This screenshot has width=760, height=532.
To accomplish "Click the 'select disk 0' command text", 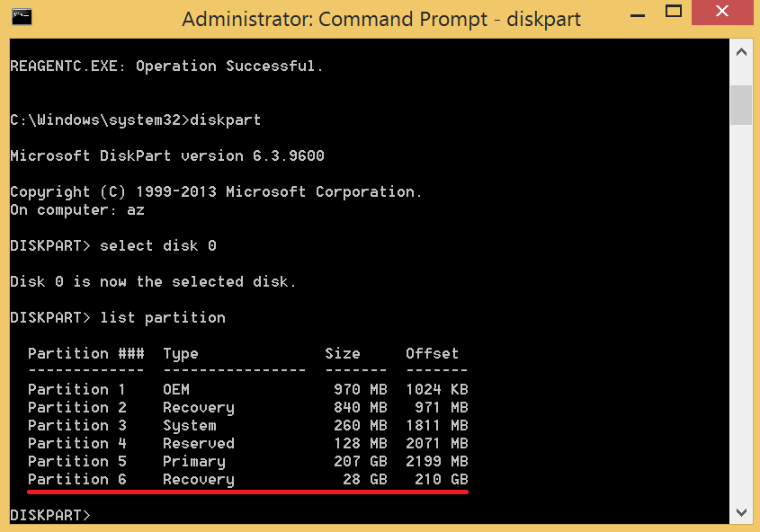I will pyautogui.click(x=158, y=245).
